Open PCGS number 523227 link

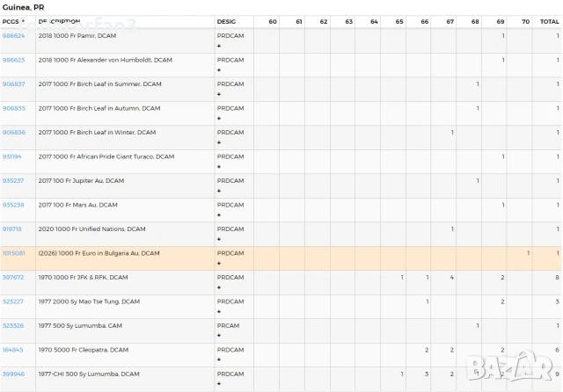tap(12, 301)
